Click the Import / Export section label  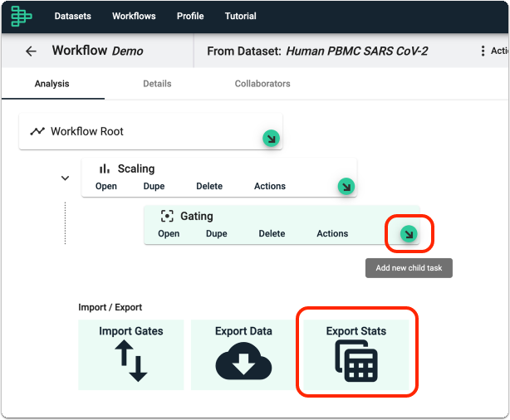[110, 307]
